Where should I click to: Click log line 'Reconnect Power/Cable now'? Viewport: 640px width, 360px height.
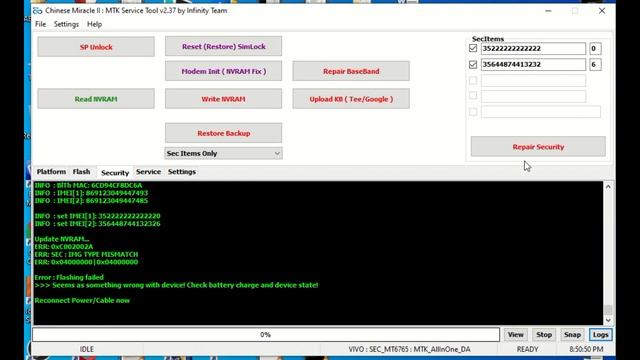pyautogui.click(x=82, y=300)
